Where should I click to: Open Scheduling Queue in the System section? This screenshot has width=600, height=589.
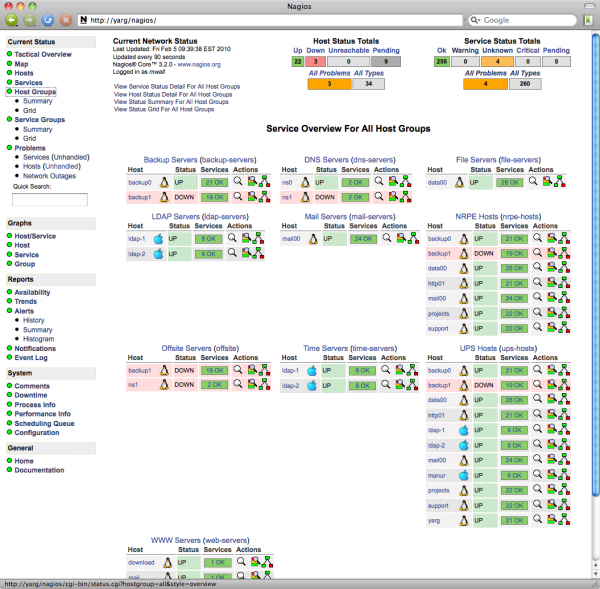click(44, 423)
